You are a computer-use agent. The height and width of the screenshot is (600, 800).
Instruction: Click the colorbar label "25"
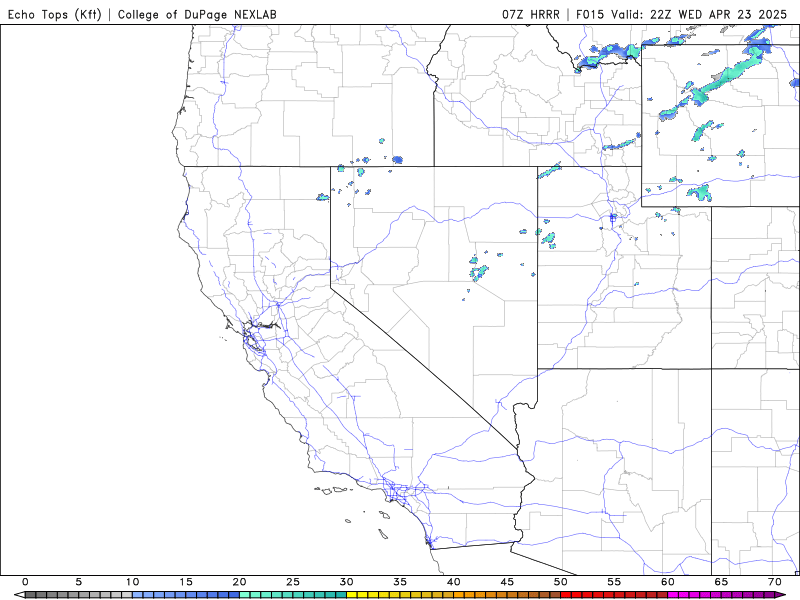coord(293,582)
